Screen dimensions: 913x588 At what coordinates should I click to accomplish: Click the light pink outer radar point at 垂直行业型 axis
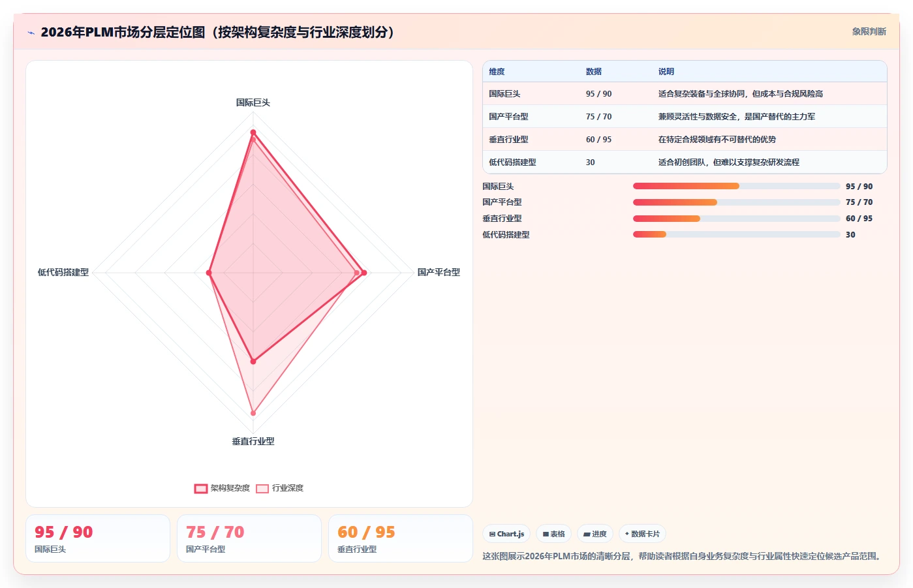(x=253, y=413)
